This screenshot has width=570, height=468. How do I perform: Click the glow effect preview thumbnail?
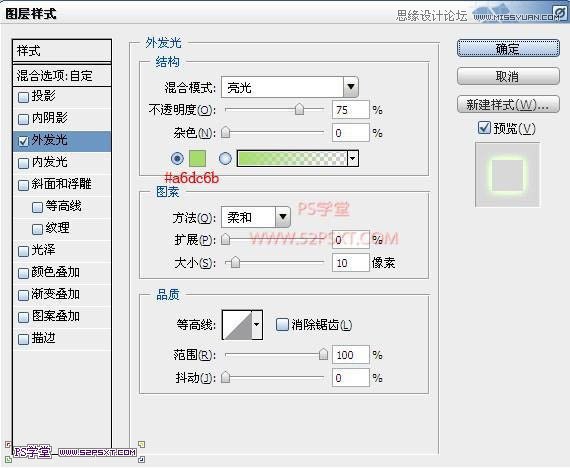(x=507, y=175)
